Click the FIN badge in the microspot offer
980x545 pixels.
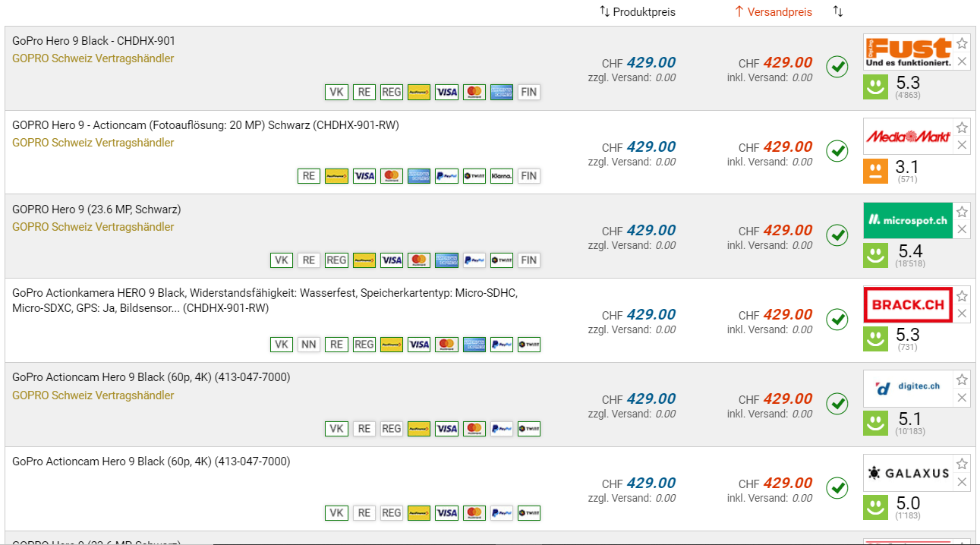(528, 260)
